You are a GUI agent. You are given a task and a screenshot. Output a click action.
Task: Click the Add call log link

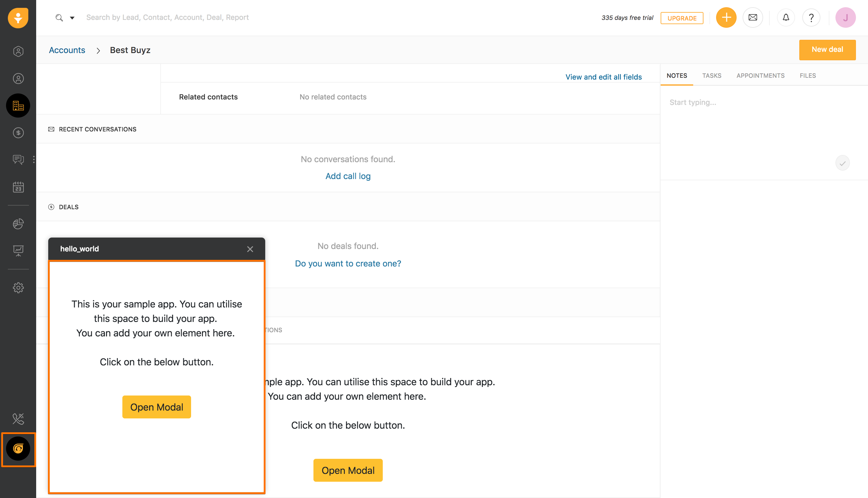[348, 176]
